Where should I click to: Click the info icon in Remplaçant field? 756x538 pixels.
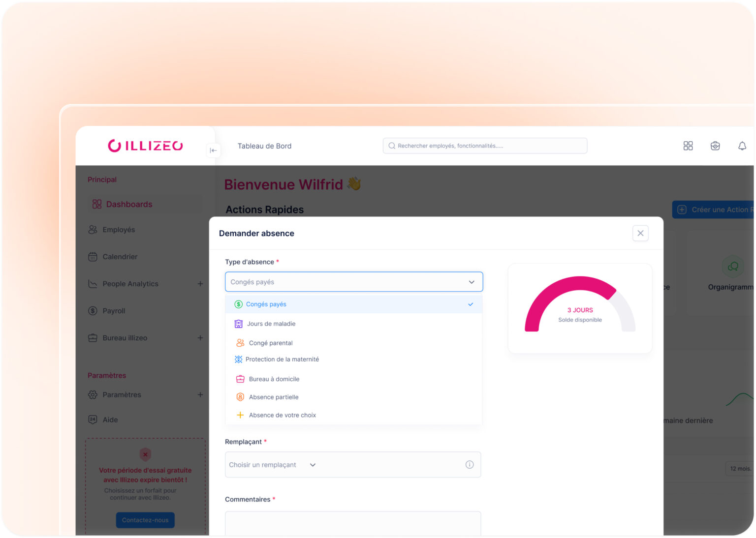click(x=469, y=465)
